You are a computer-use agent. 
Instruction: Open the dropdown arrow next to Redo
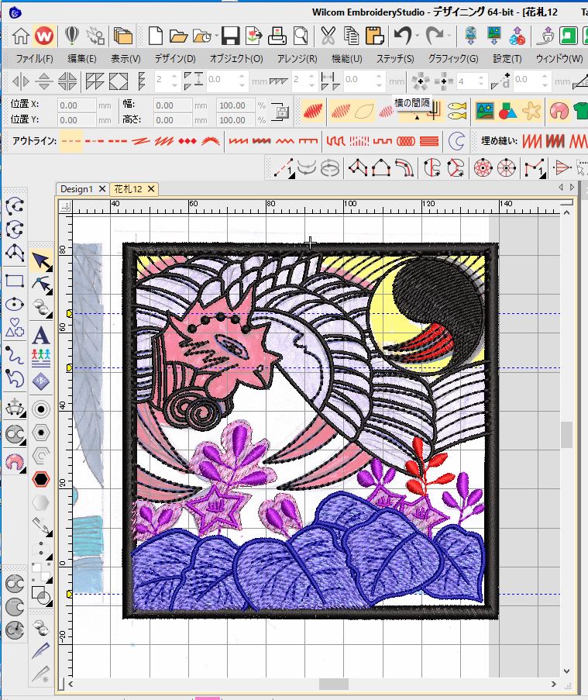pos(449,36)
